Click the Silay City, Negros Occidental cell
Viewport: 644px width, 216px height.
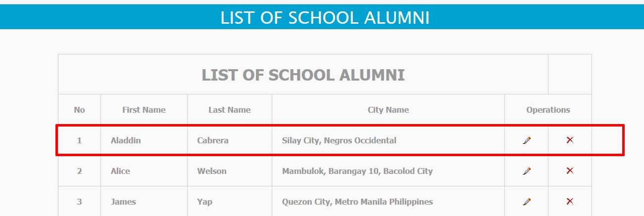[339, 140]
